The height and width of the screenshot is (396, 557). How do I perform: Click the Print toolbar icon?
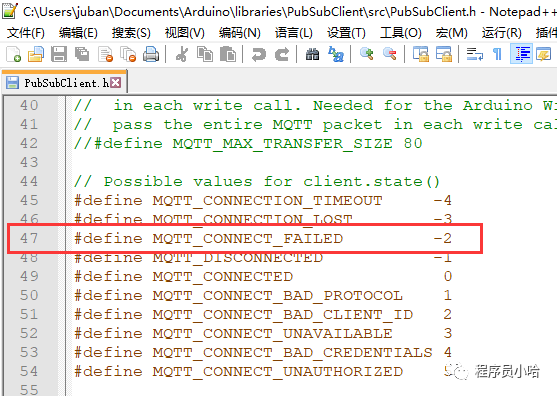151,54
